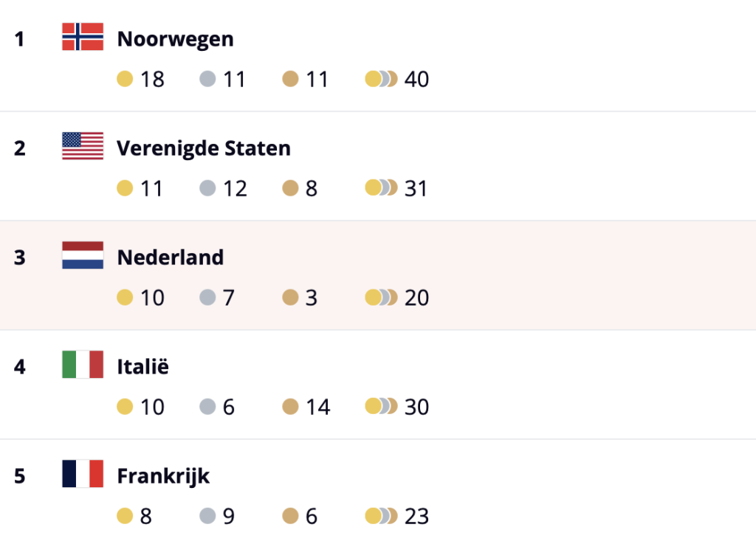
Task: Click the France flag icon
Action: tap(83, 474)
